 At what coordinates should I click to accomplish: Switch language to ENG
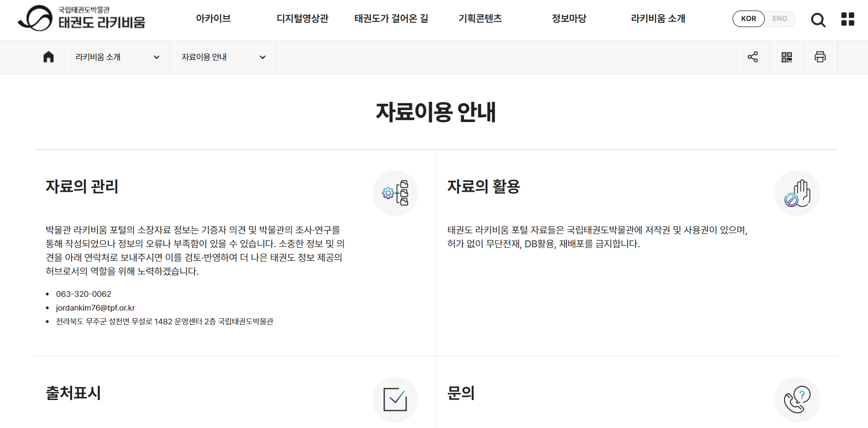click(x=779, y=19)
